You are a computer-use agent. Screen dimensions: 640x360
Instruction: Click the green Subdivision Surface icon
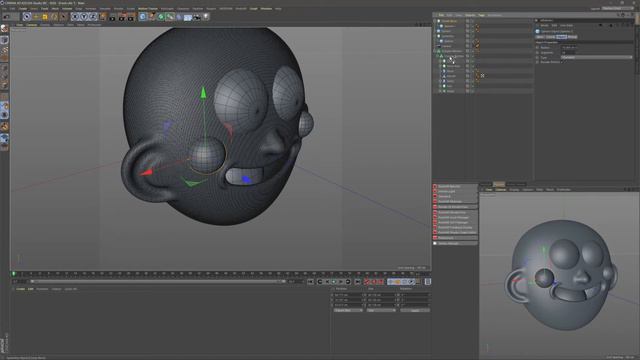161,17
